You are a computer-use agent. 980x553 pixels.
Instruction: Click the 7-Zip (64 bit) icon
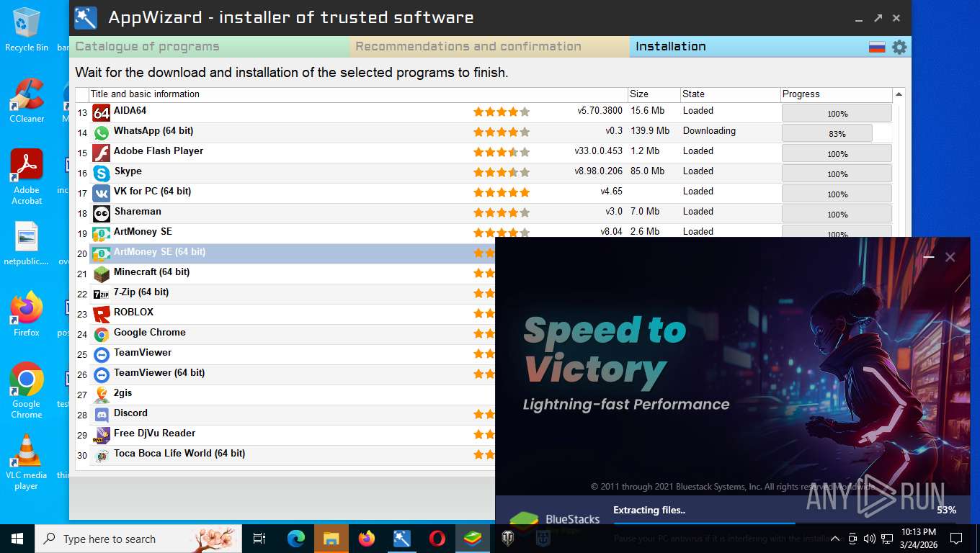pyautogui.click(x=102, y=294)
